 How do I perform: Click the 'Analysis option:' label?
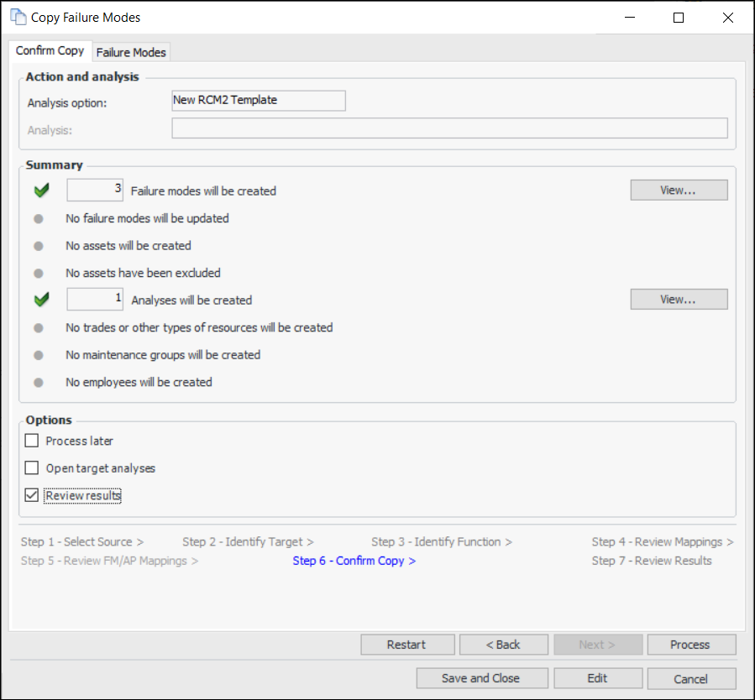(x=67, y=103)
